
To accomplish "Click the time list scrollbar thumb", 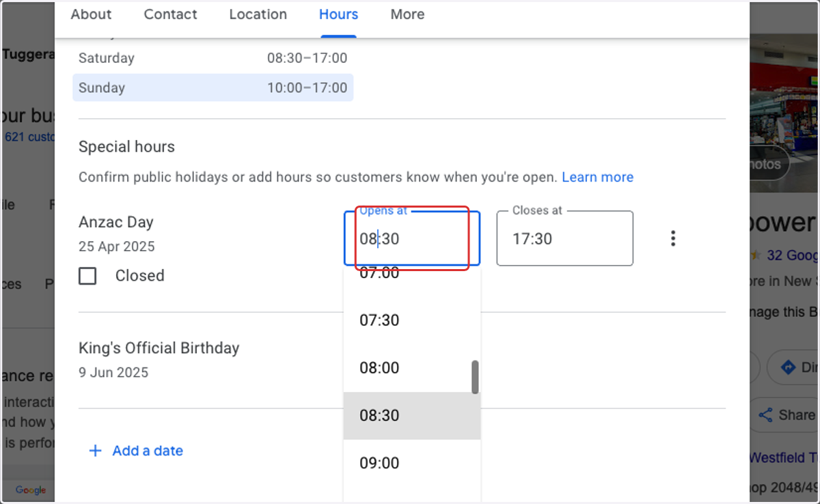I will click(475, 377).
